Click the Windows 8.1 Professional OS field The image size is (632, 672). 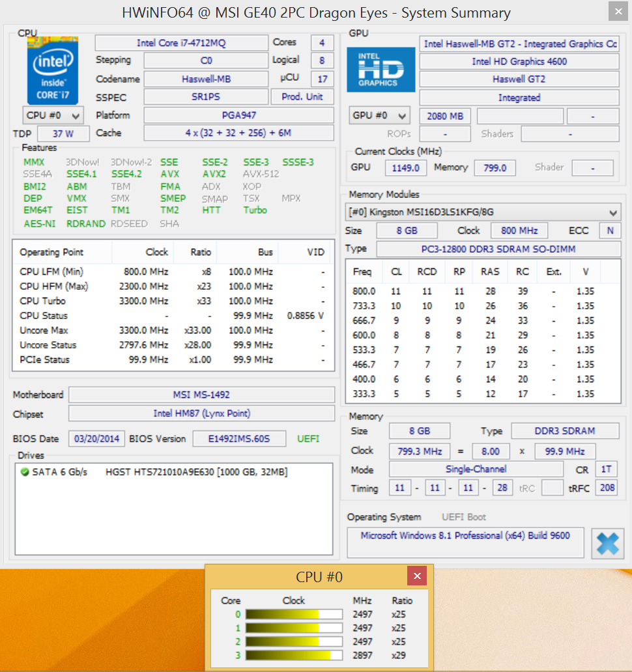[465, 542]
